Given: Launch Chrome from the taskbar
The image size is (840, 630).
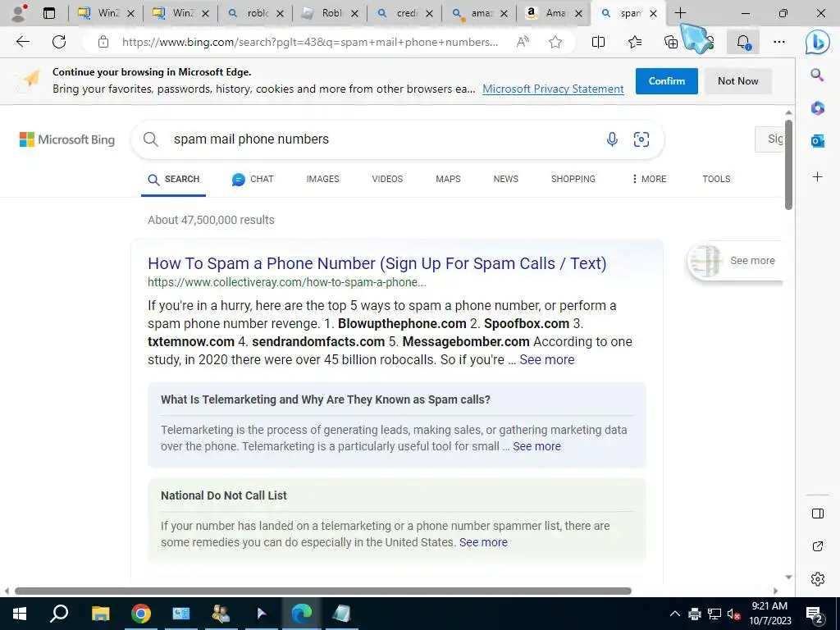Looking at the screenshot, I should [x=141, y=614].
